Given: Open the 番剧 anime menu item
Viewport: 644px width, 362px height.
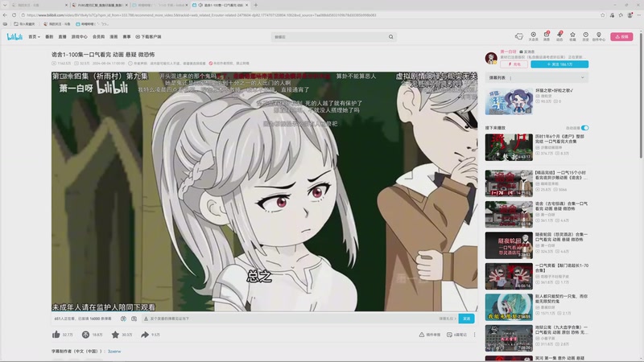Looking at the screenshot, I should [49, 37].
